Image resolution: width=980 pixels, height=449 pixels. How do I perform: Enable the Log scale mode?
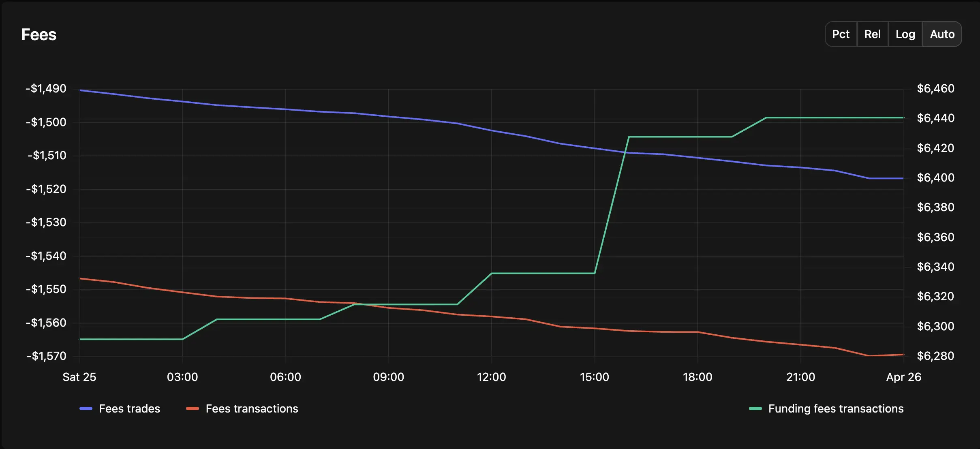tap(905, 34)
